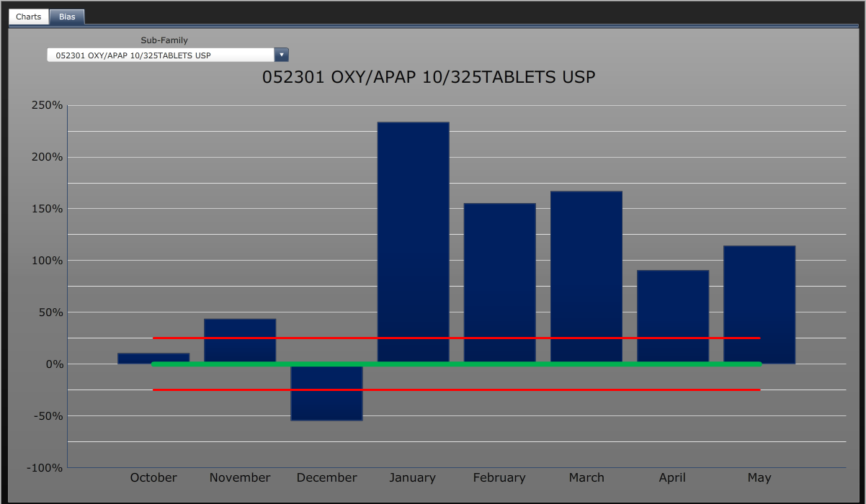Select the November bar
Screen dimensions: 866x504
click(239, 338)
